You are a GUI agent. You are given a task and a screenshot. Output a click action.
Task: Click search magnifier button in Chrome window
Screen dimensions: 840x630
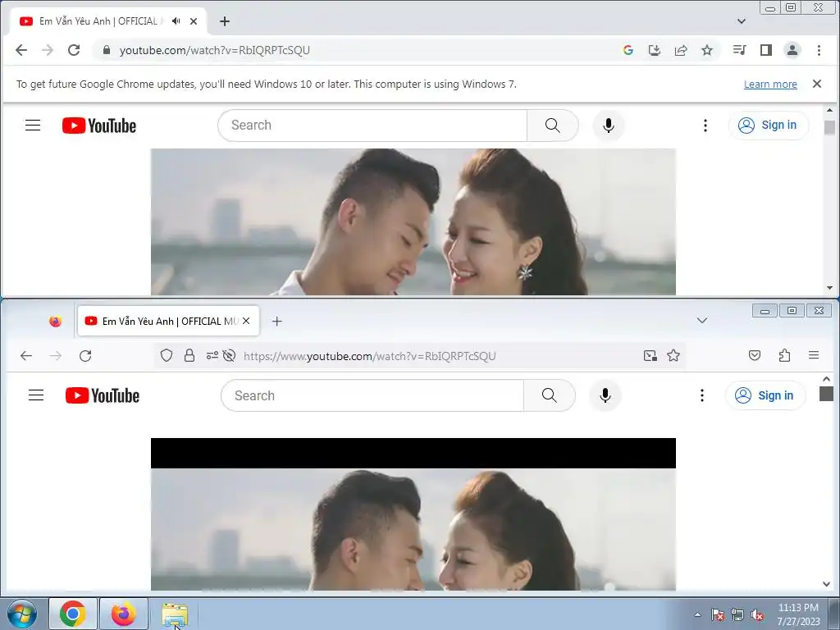point(552,126)
